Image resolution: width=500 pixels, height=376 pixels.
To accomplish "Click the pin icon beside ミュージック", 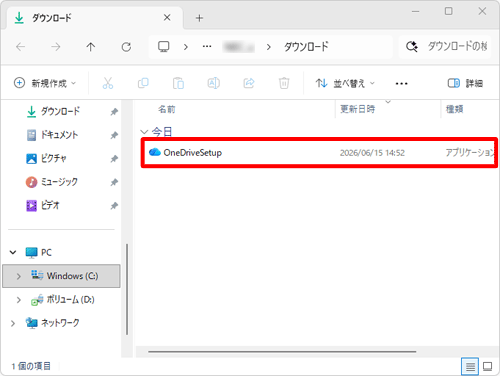I will click(x=114, y=182).
